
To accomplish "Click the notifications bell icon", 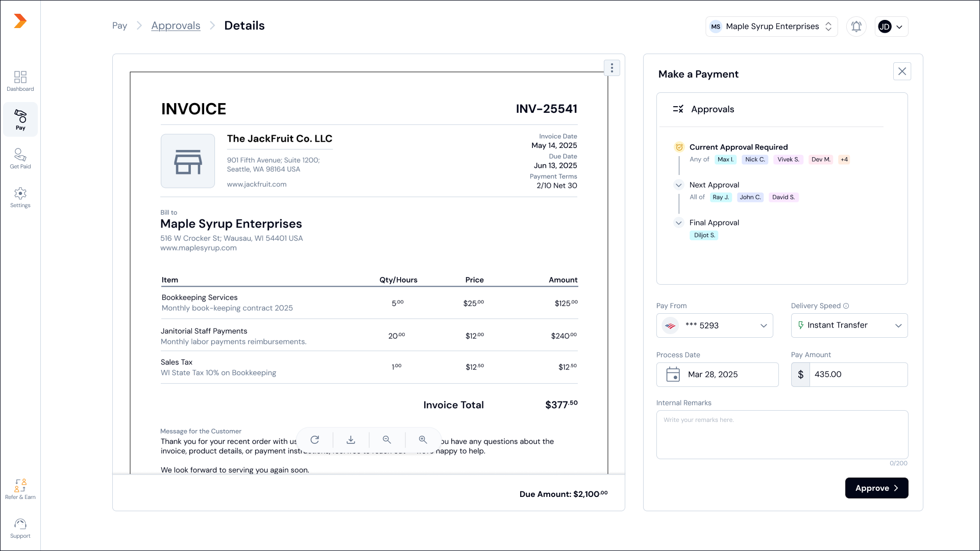I will [856, 27].
